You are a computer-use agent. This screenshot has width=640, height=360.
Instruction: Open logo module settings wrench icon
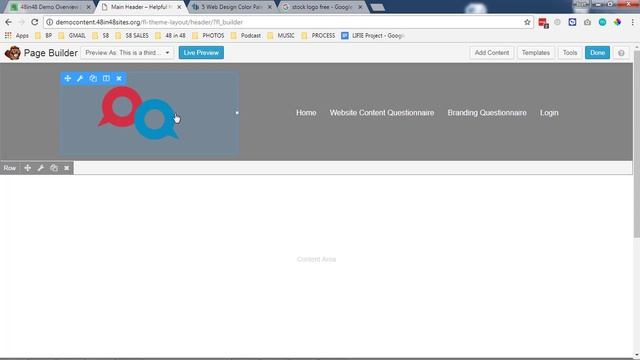80,78
